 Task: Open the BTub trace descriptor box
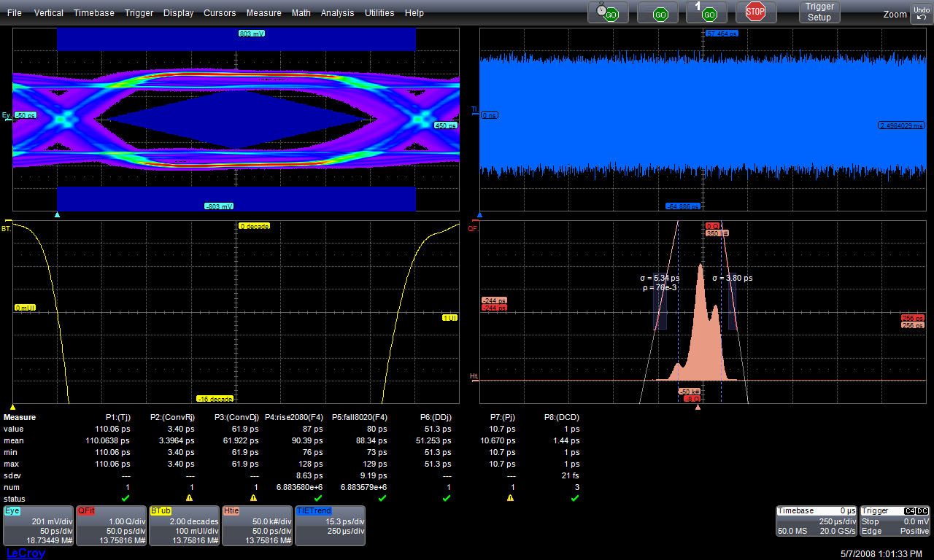[184, 526]
